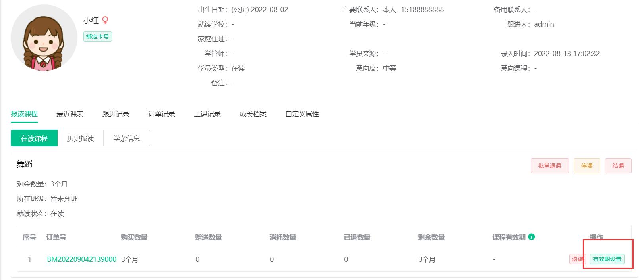Image resolution: width=644 pixels, height=280 pixels.
Task: Open the 报读课程 tab
Action: click(x=24, y=114)
